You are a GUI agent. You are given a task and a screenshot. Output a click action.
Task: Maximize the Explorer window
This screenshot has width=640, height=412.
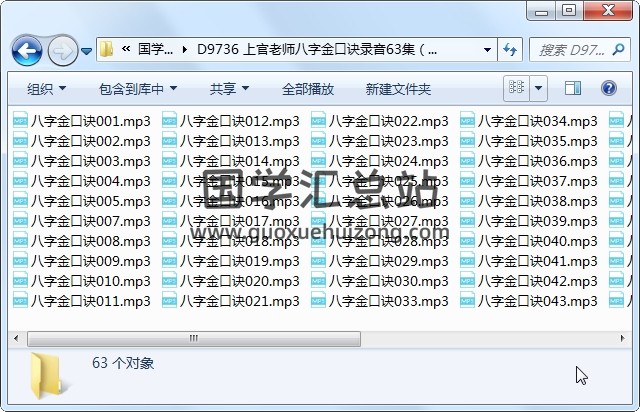(569, 11)
